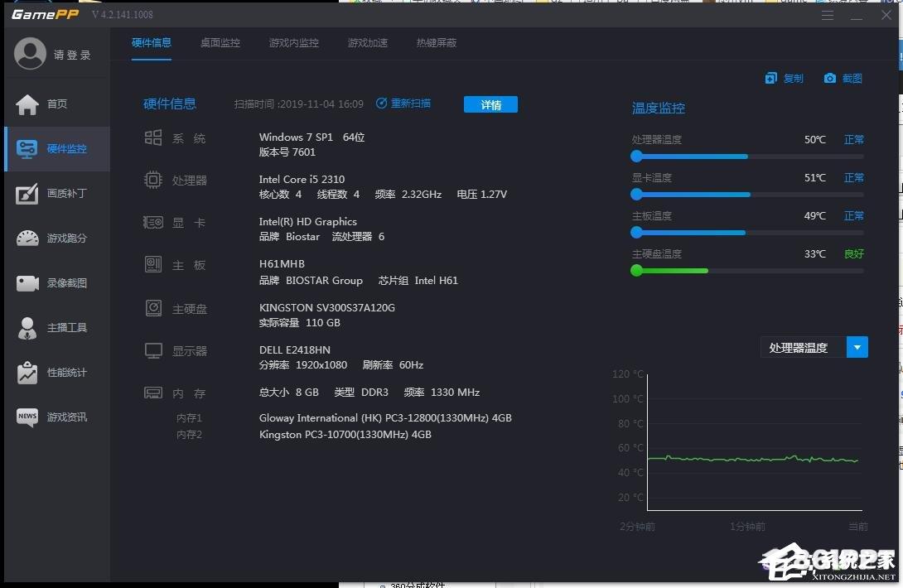Viewport: 903px width, 588px height.
Task: Click Intel(R) HD Graphics text
Action: coord(308,222)
